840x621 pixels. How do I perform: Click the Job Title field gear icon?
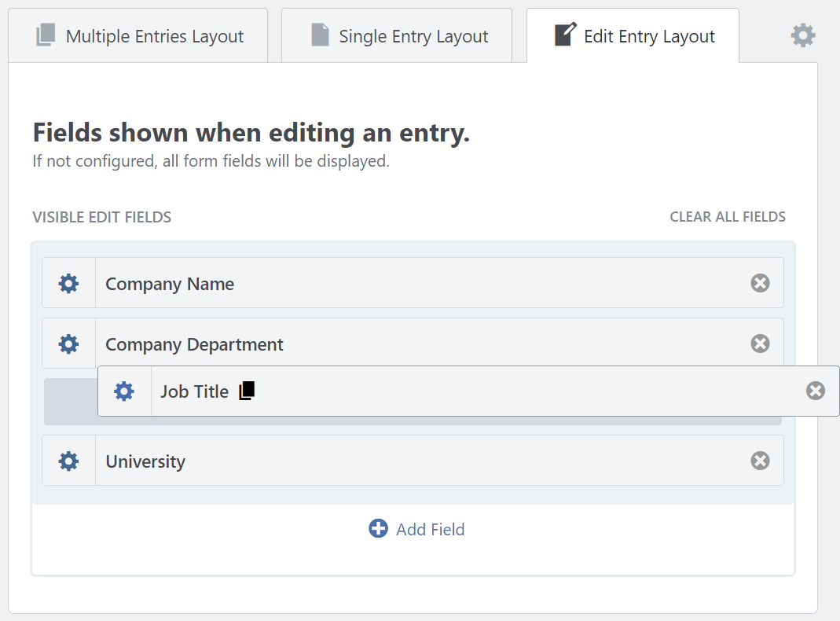click(124, 391)
